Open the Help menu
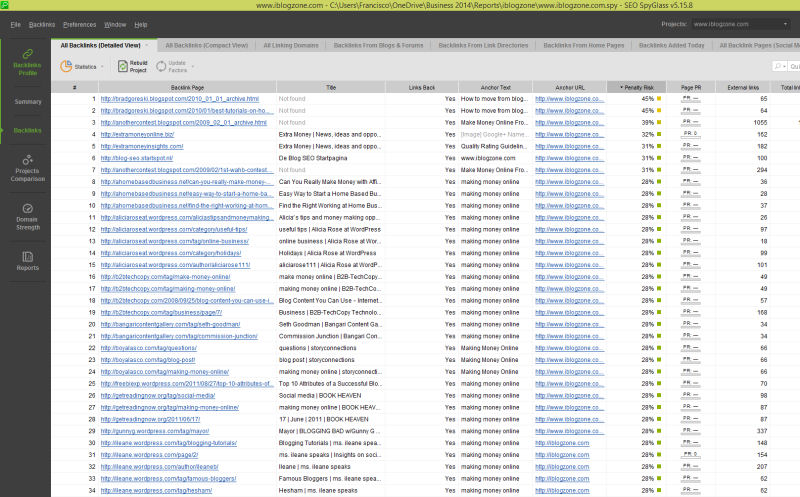The width and height of the screenshot is (800, 497). 141,24
